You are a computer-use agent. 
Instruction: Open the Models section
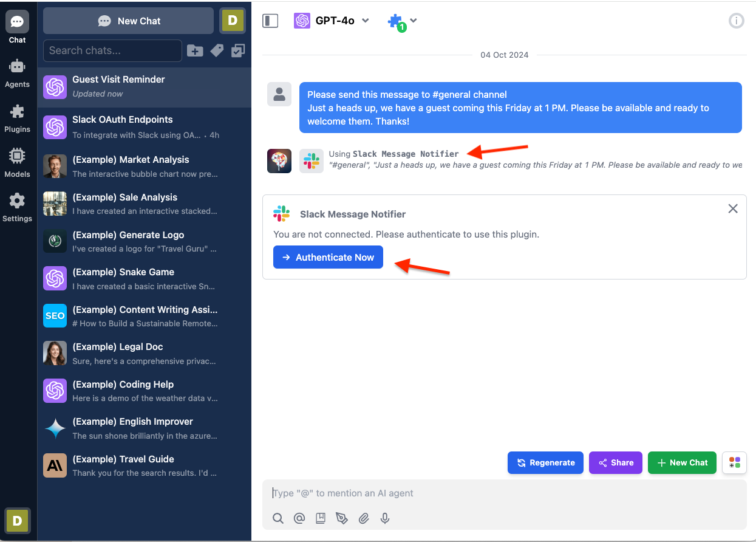(x=17, y=163)
